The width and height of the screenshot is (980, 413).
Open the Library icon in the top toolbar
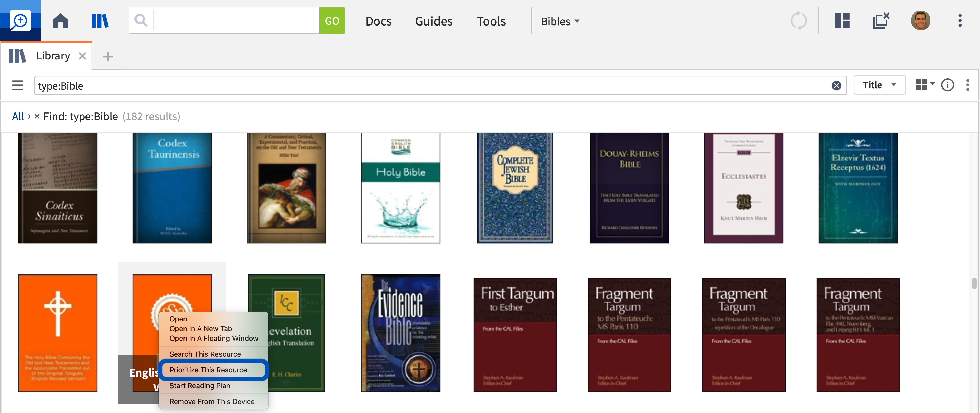pyautogui.click(x=100, y=21)
